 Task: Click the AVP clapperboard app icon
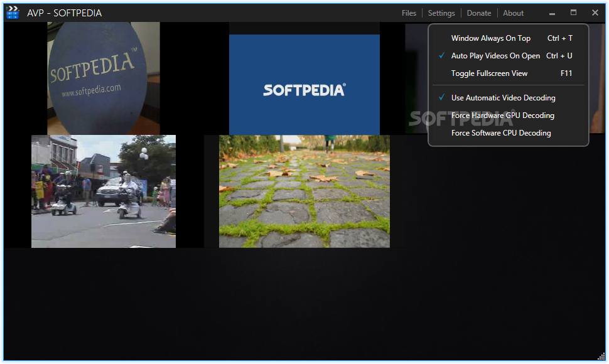(13, 13)
